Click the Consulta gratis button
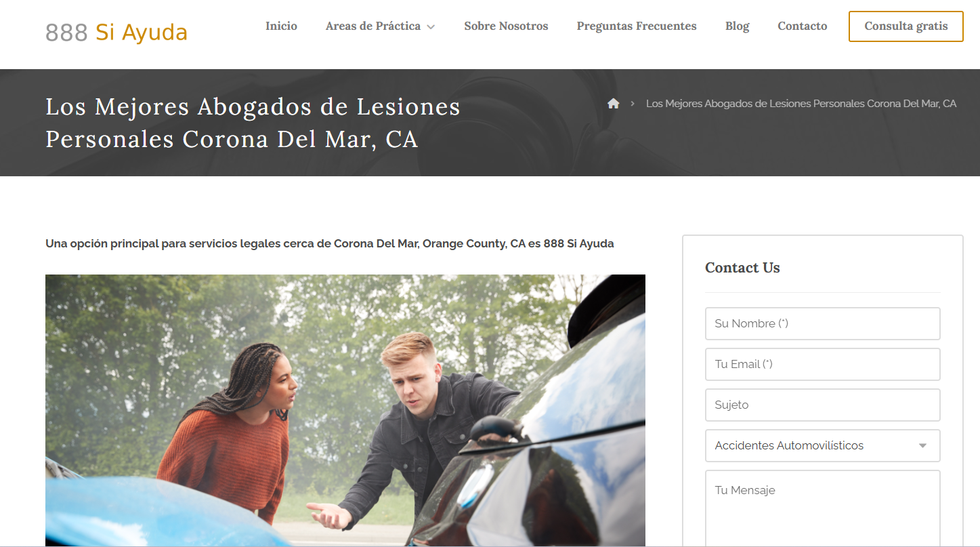Viewport: 980px width, 547px height. click(x=906, y=26)
